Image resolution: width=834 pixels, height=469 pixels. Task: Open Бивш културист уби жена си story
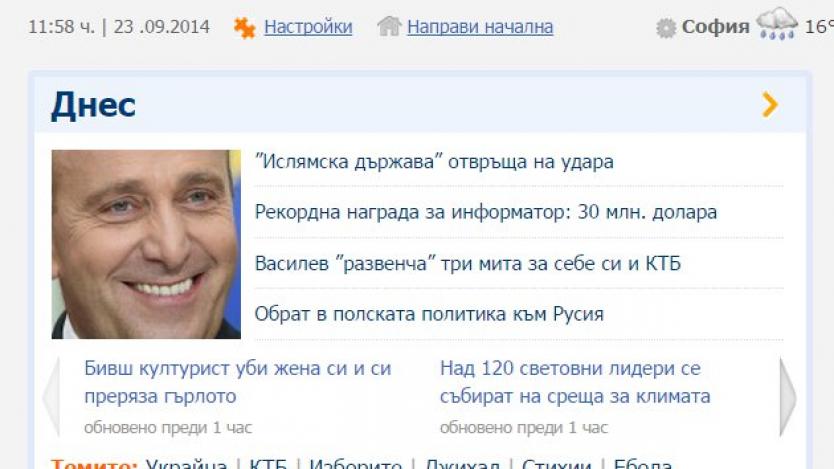coord(238,382)
